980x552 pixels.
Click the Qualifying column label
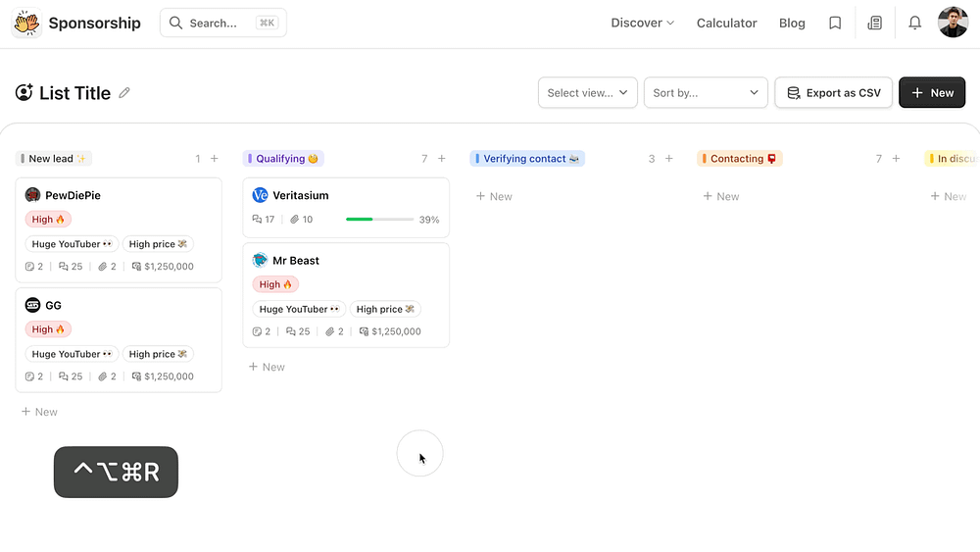(x=283, y=159)
